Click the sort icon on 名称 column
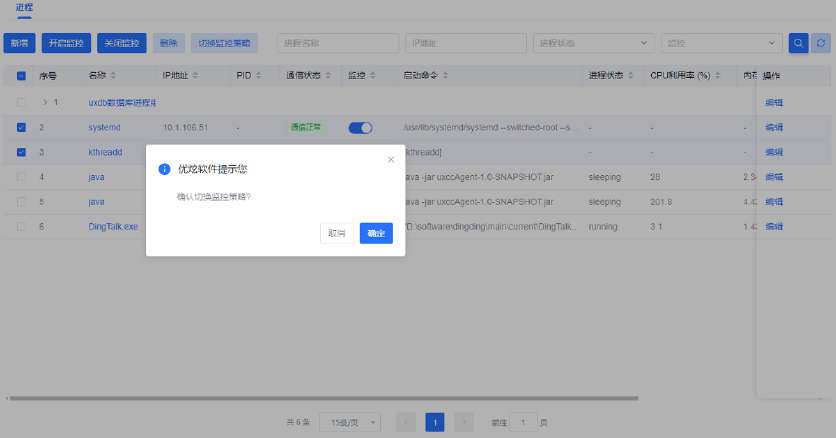This screenshot has height=438, width=836. [113, 75]
